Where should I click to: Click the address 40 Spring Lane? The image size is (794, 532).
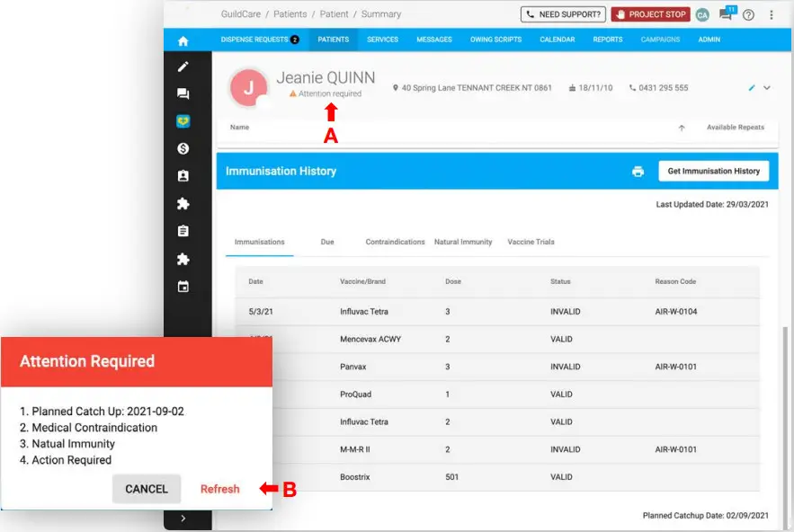[x=472, y=88]
